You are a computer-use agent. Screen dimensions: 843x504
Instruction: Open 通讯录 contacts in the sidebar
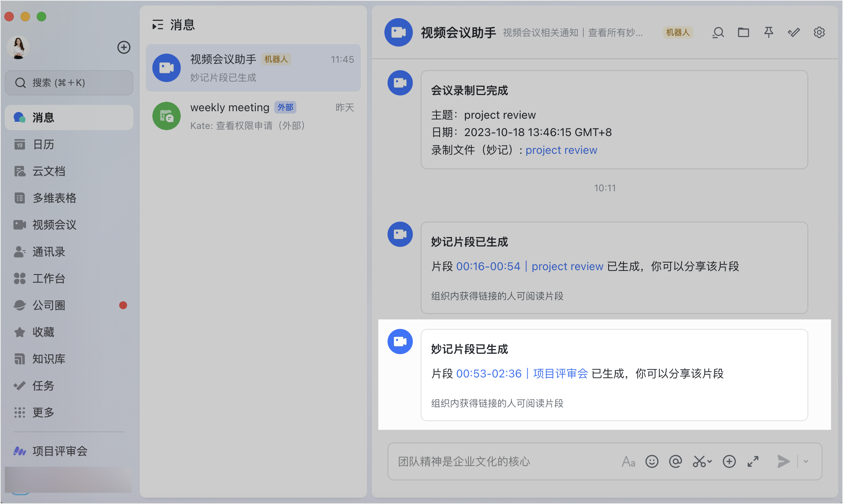click(69, 252)
